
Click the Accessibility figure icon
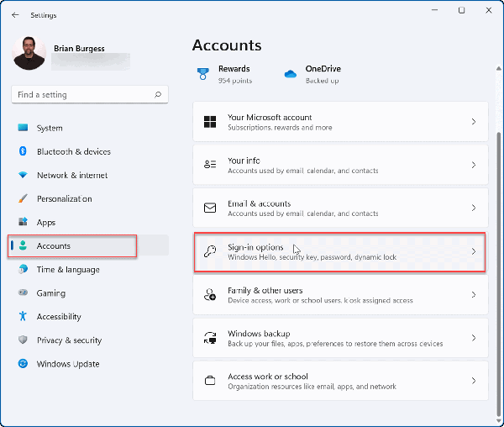(x=23, y=316)
